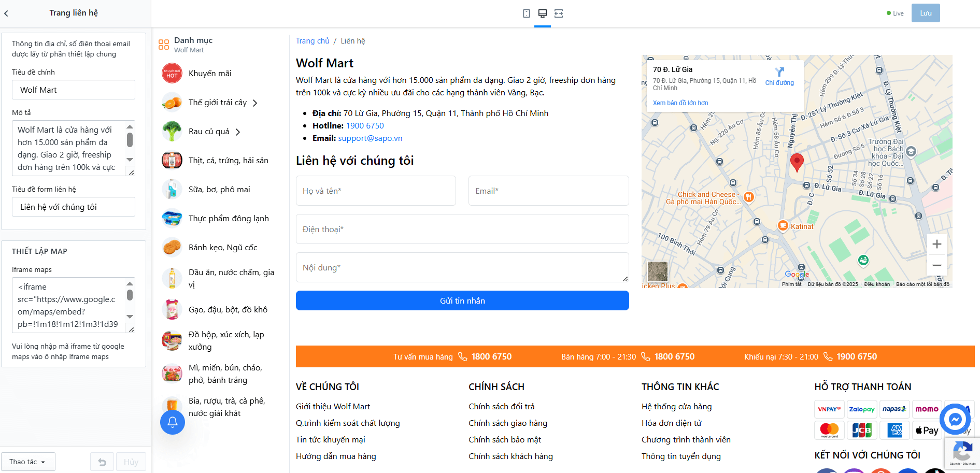Expand Thế giới trái cây submenu arrow
This screenshot has height=473, width=980.
255,103
